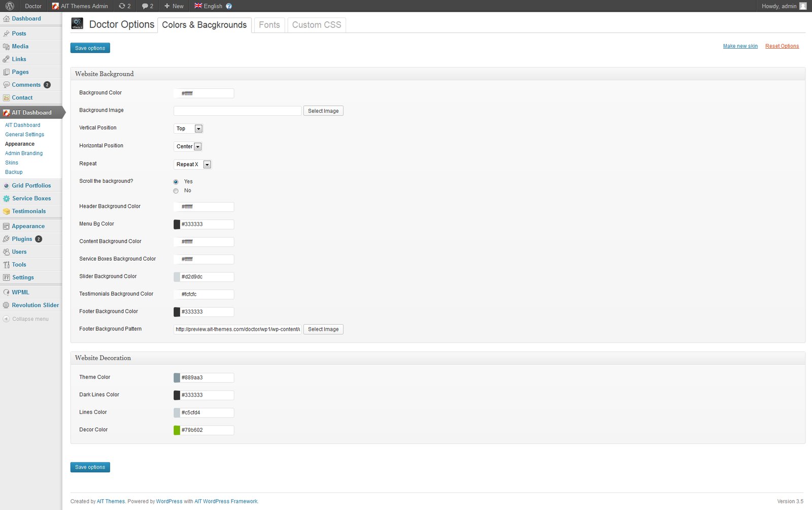Click the Make new skin link
Screen dimensions: 812x510
click(x=740, y=46)
